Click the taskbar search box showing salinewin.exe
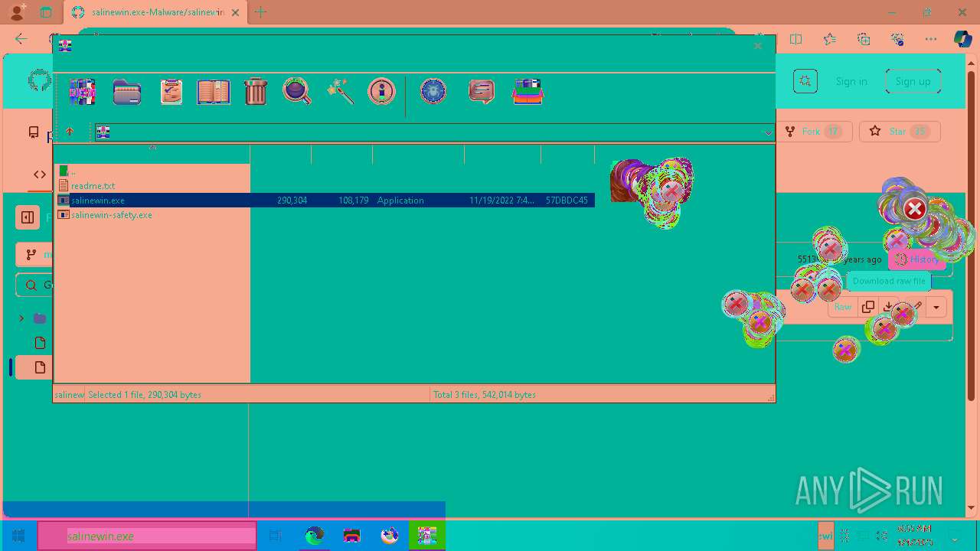 [147, 536]
